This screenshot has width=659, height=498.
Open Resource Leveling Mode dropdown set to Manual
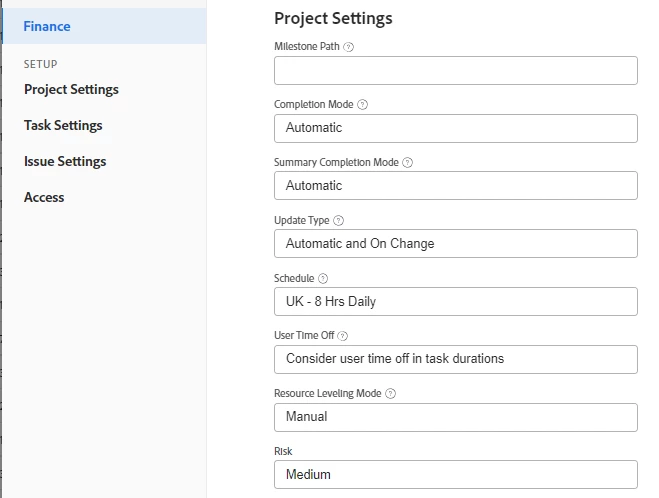click(455, 417)
